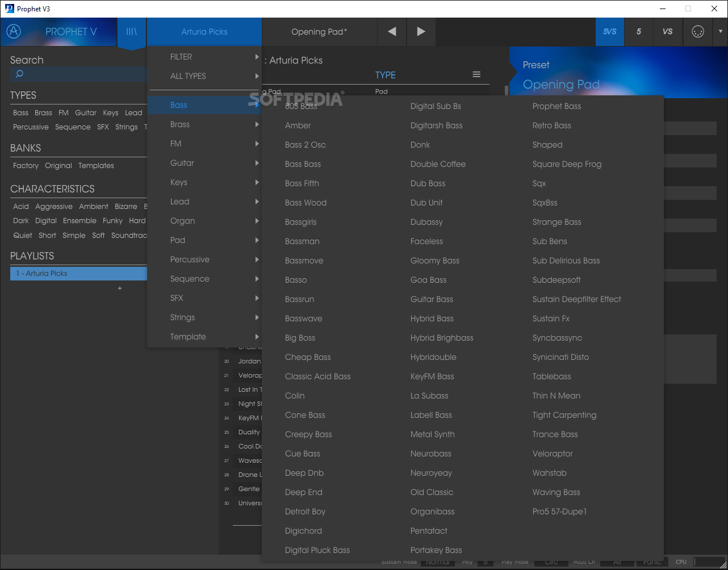Screen dimensions: 728x570
Task: Pick the Detroit Boy preset
Action: [x=305, y=512]
